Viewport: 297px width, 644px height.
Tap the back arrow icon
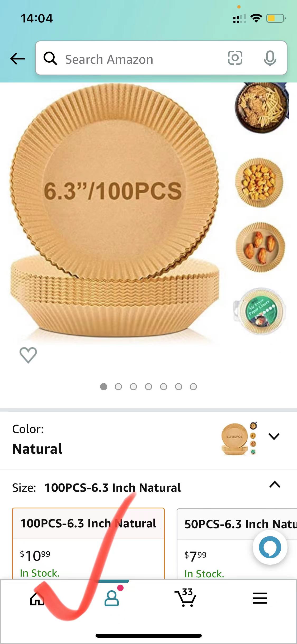[17, 59]
